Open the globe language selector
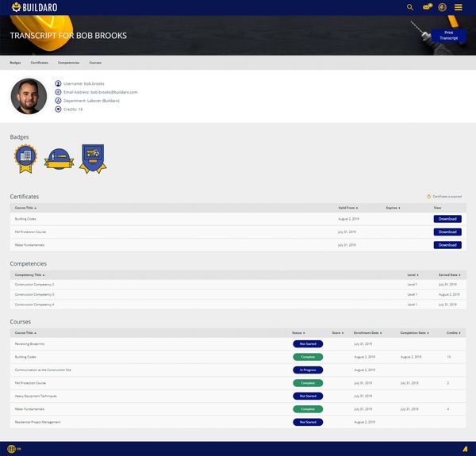This screenshot has height=456, width=476. (13, 449)
